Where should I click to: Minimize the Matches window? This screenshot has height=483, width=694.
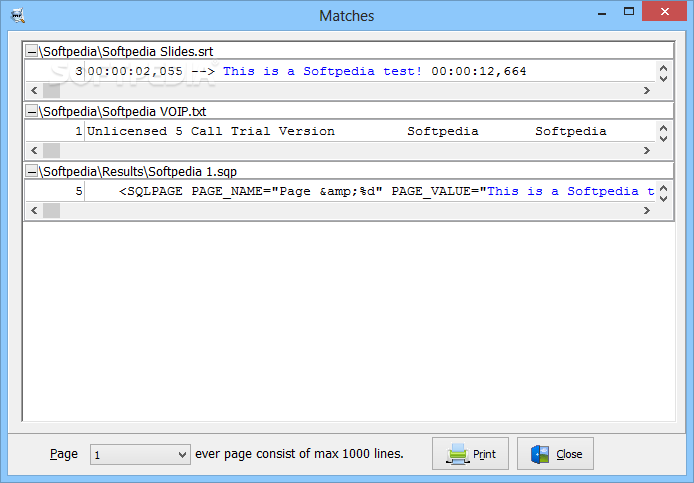(601, 12)
